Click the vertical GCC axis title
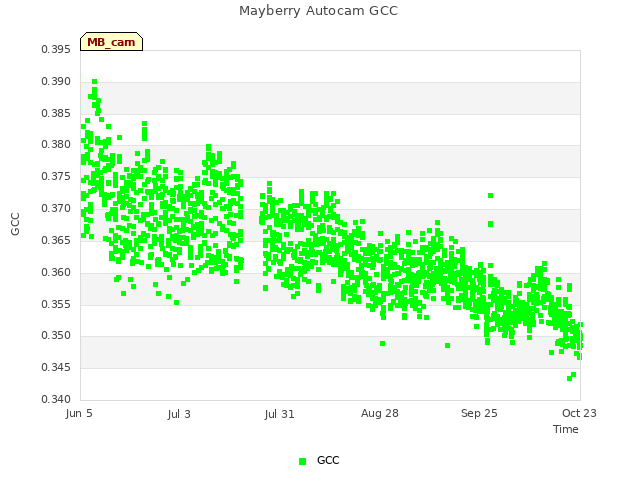Image resolution: width=640 pixels, height=480 pixels. [15, 224]
